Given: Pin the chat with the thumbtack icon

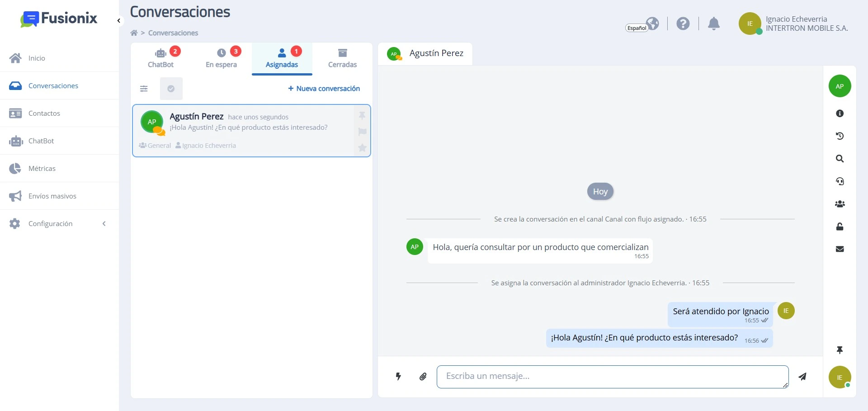Looking at the screenshot, I should pyautogui.click(x=840, y=350).
